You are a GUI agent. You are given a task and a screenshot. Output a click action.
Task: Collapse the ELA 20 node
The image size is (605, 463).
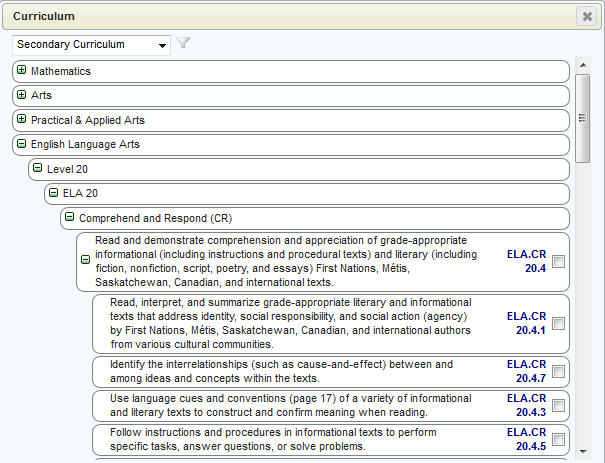click(54, 193)
